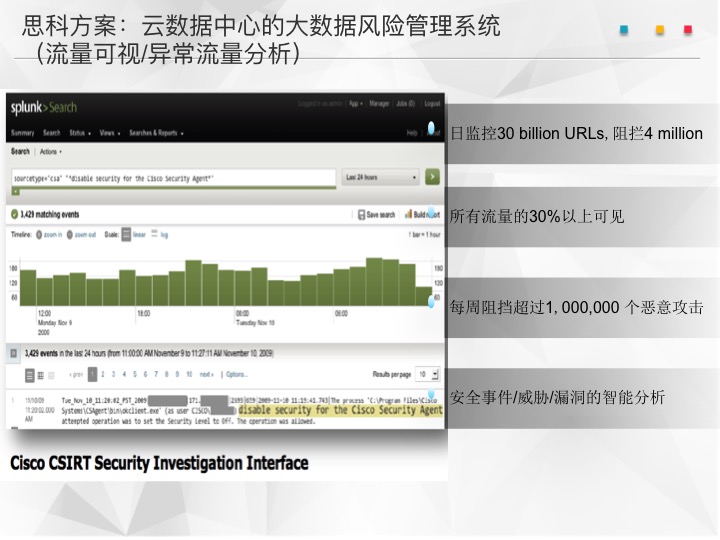
Task: Click the zoom out timeline icon
Action: coord(70,235)
